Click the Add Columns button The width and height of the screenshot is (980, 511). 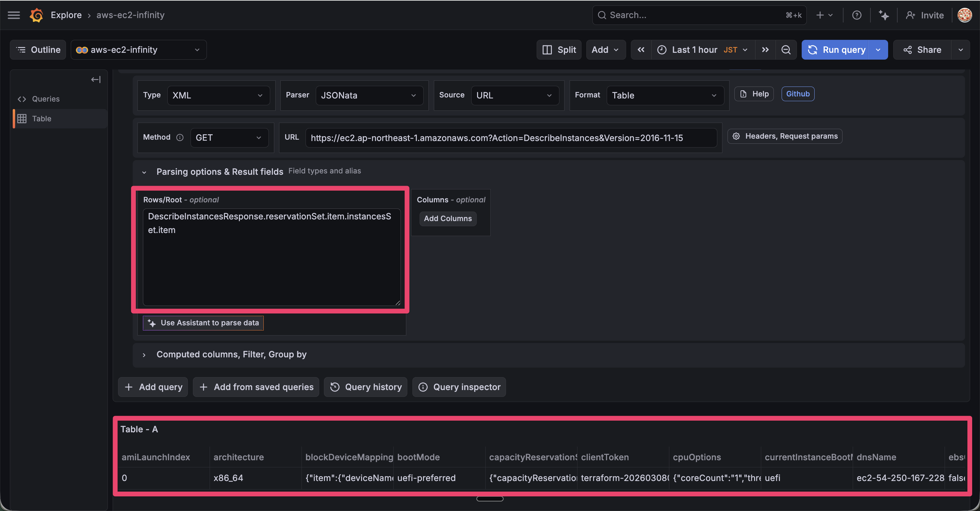(447, 219)
